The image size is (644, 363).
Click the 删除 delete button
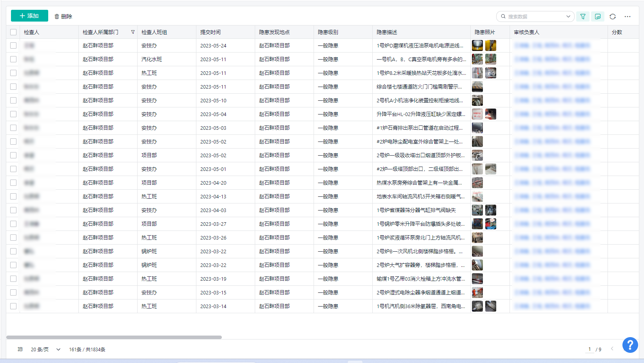point(63,16)
